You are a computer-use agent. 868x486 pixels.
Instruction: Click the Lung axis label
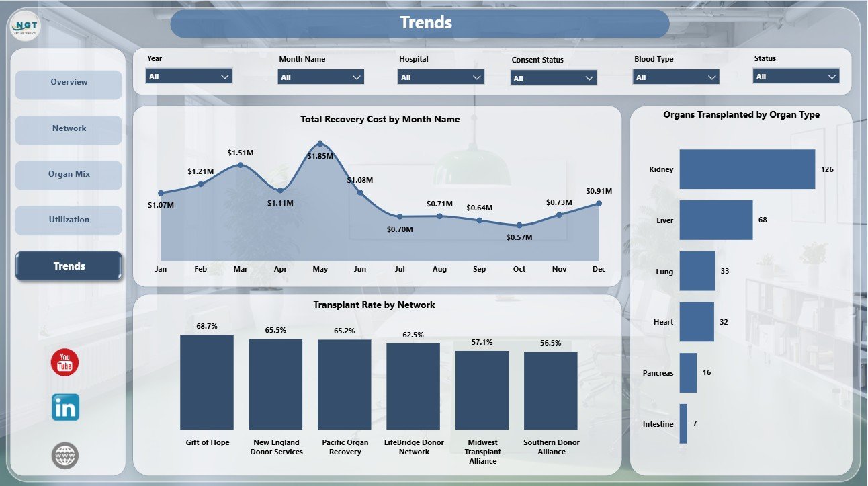tap(664, 272)
